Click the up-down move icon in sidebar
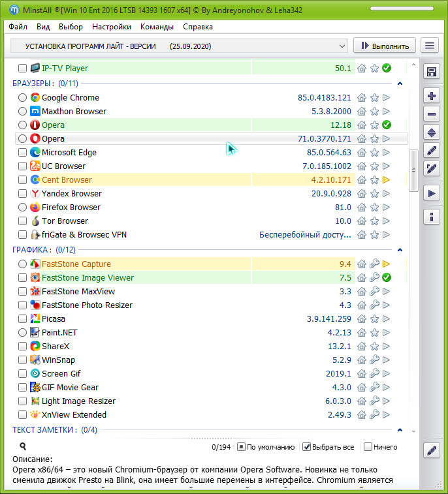448x494 pixels. click(431, 132)
